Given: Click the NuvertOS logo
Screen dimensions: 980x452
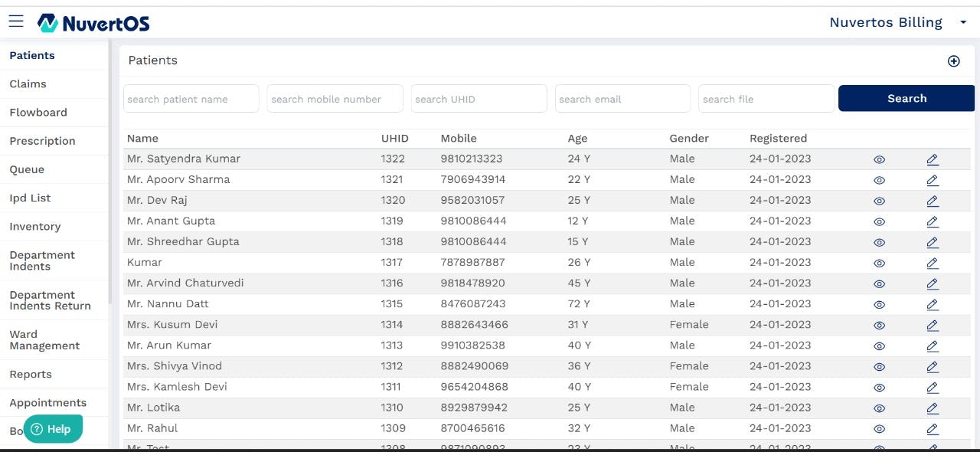Looking at the screenshot, I should (x=93, y=23).
